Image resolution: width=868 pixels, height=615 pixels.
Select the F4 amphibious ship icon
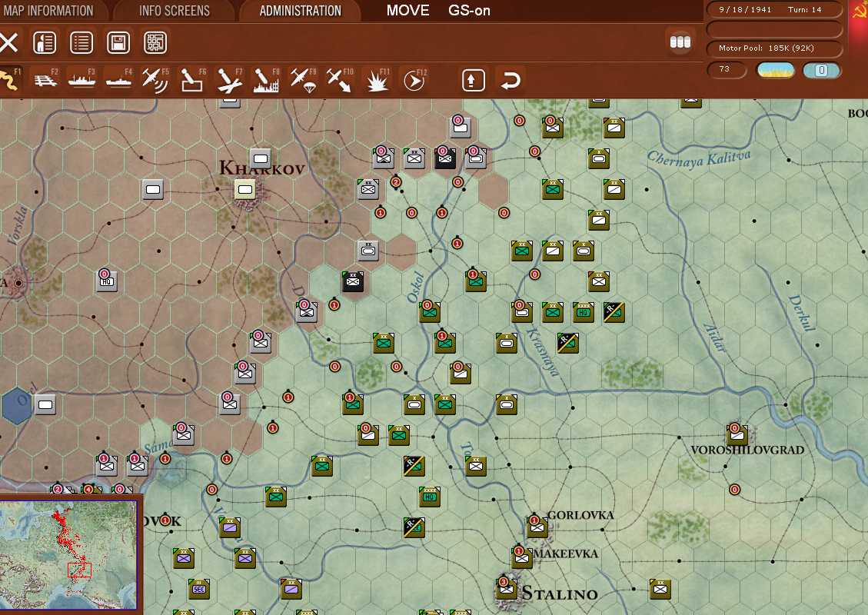118,80
